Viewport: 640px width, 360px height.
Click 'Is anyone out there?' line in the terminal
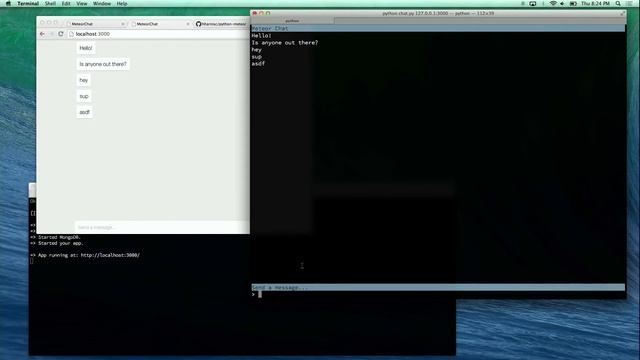pos(284,42)
